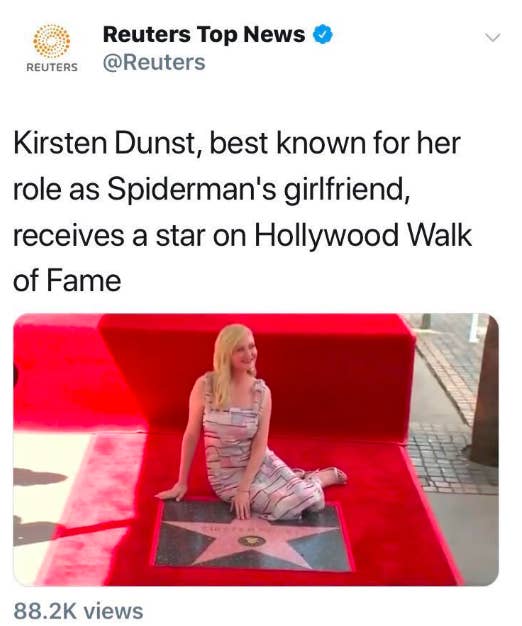Click the word "Spiderman's" in tweet text
The image size is (522, 626).
click(192, 189)
